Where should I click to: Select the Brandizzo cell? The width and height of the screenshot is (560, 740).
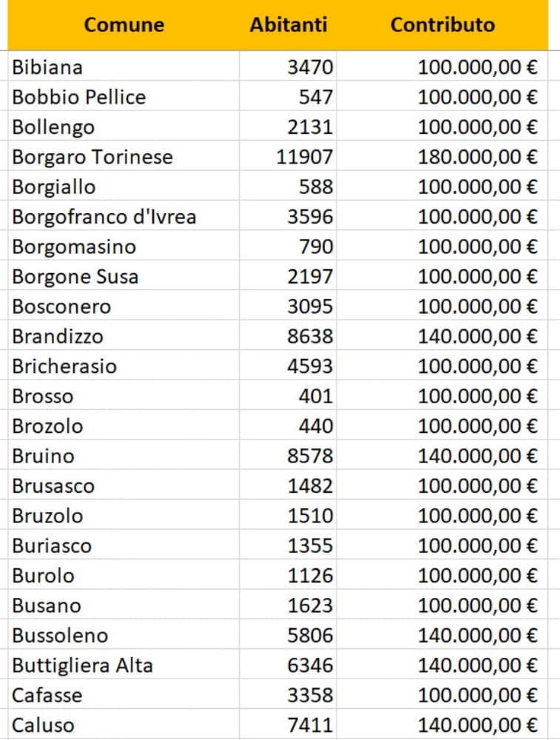(58, 337)
